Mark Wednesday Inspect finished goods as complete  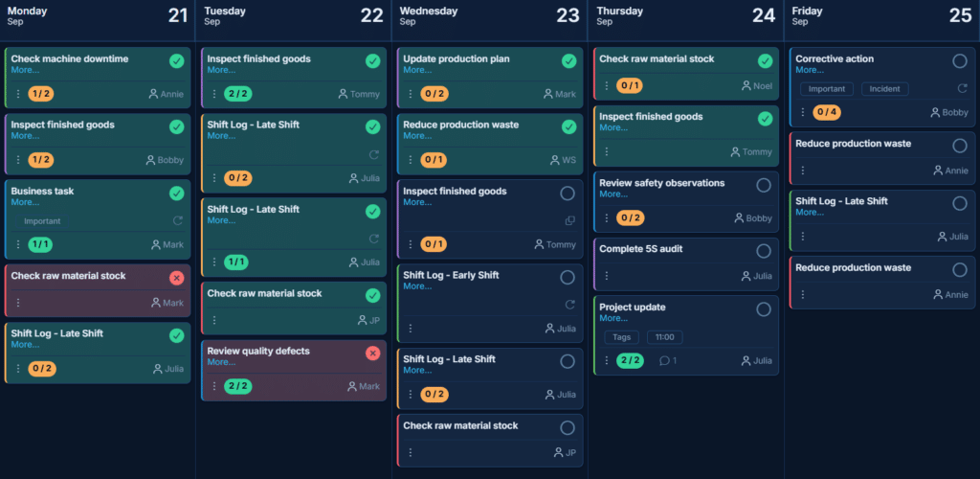tap(568, 194)
